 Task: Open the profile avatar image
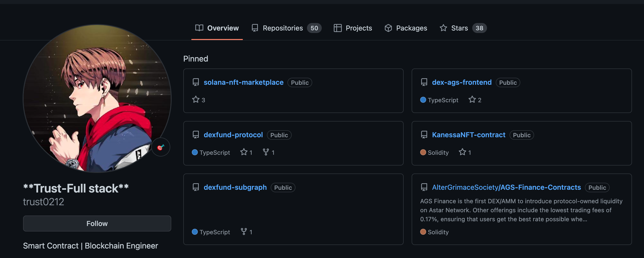coord(97,98)
